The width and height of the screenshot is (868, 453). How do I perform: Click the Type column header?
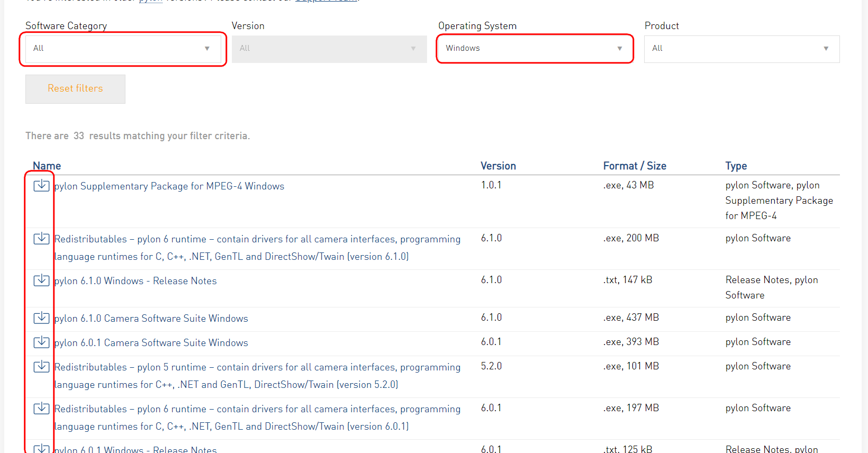tap(736, 166)
